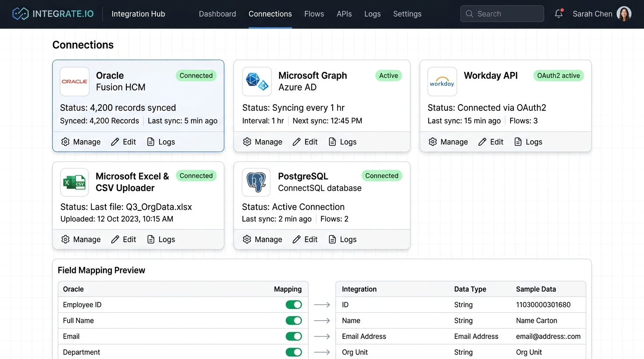Click the Connected badge on Oracle card
The image size is (644, 359).
(196, 75)
